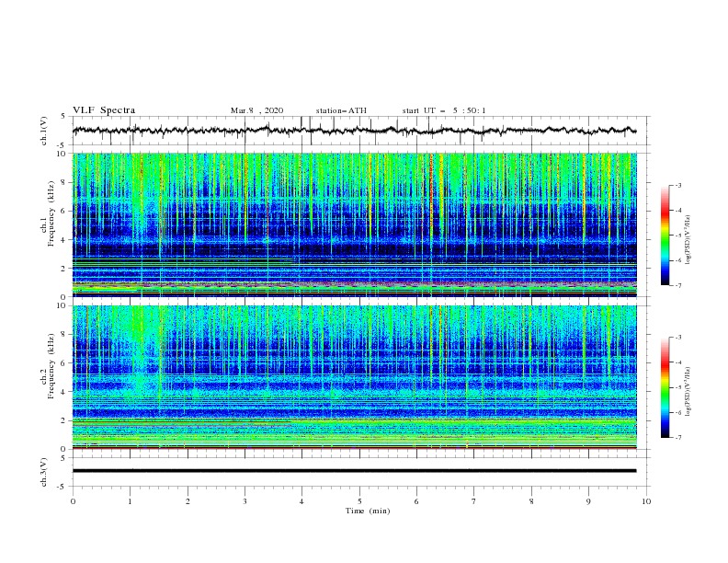
Task: Click the time axis tick label "1"
Action: [x=130, y=501]
